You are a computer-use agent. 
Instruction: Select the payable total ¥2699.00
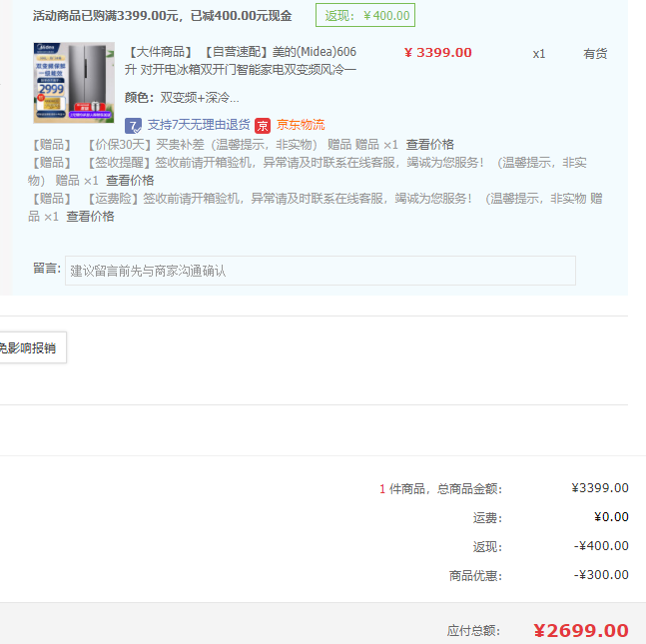[x=581, y=630]
